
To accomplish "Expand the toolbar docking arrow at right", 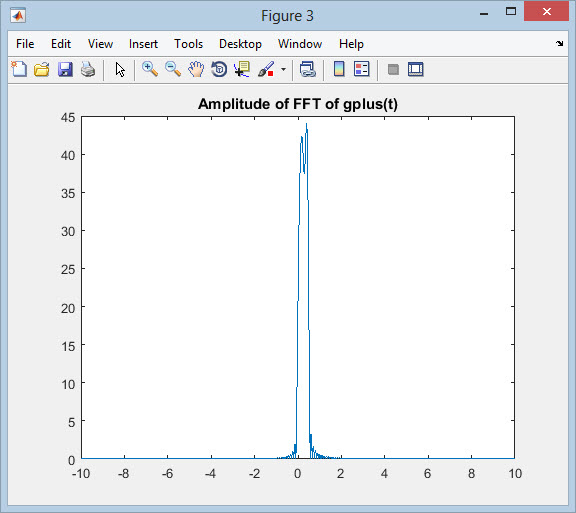I will pos(559,44).
